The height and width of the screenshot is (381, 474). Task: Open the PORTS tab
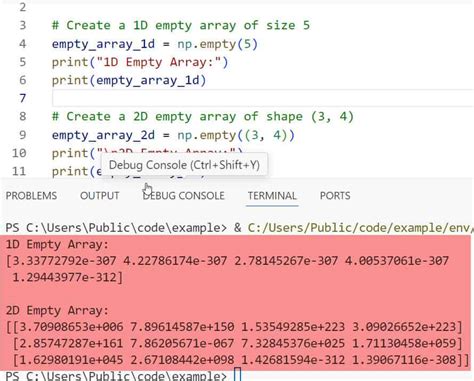[335, 196]
